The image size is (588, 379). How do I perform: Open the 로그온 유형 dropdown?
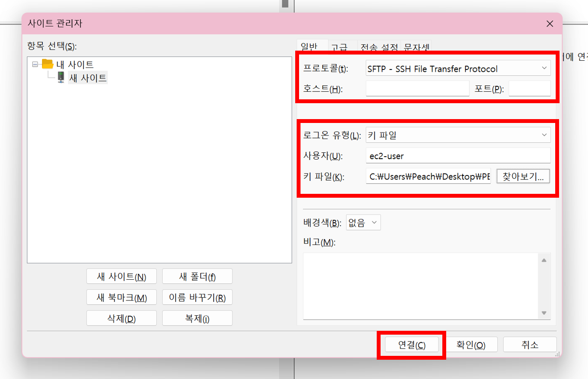click(x=458, y=135)
